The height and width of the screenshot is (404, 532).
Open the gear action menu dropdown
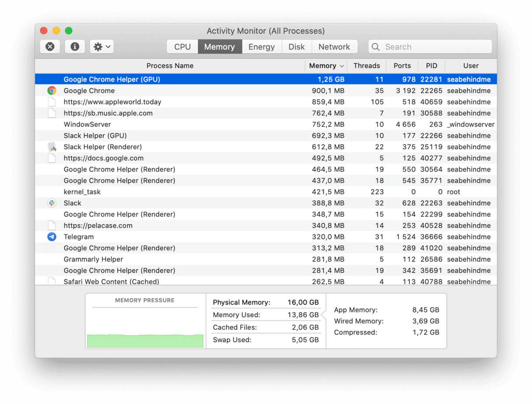pyautogui.click(x=102, y=46)
